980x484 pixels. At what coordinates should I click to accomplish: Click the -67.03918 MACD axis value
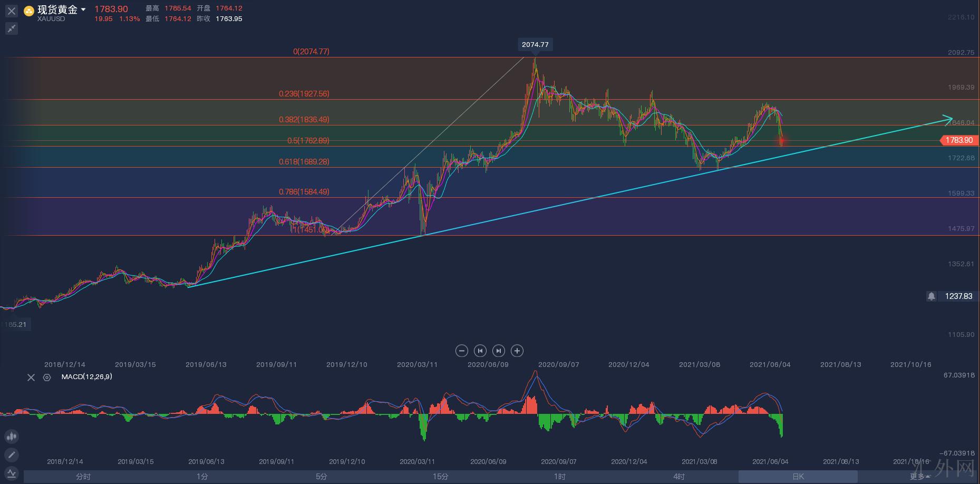tap(957, 453)
